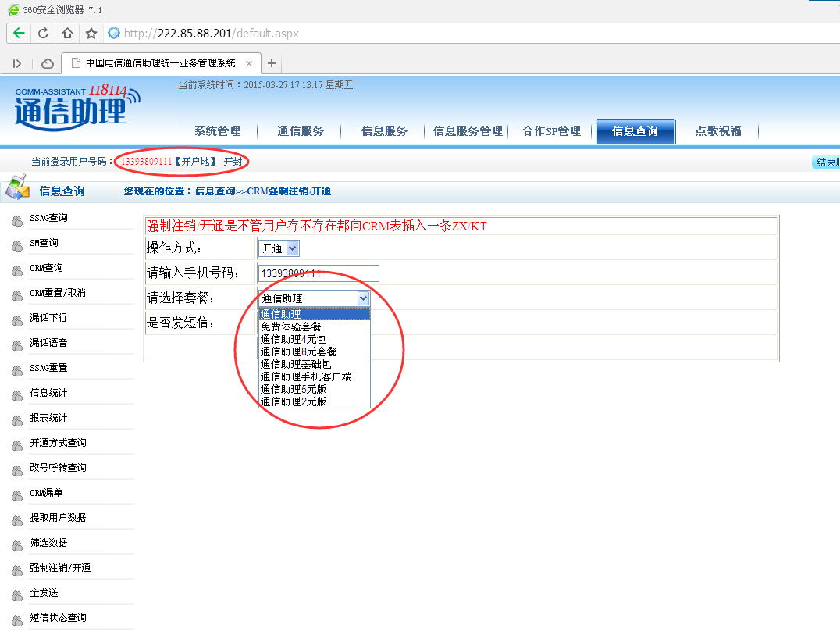
Task: Click the icon beside 强制注销/开通
Action: click(17, 570)
